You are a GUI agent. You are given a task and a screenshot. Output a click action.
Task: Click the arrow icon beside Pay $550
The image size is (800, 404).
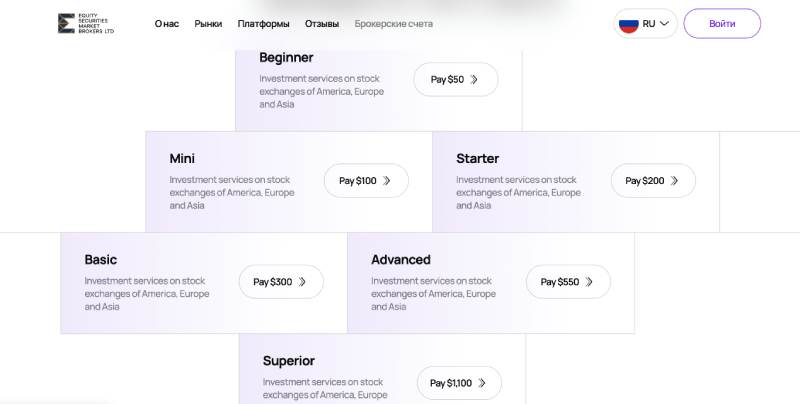[x=589, y=282]
